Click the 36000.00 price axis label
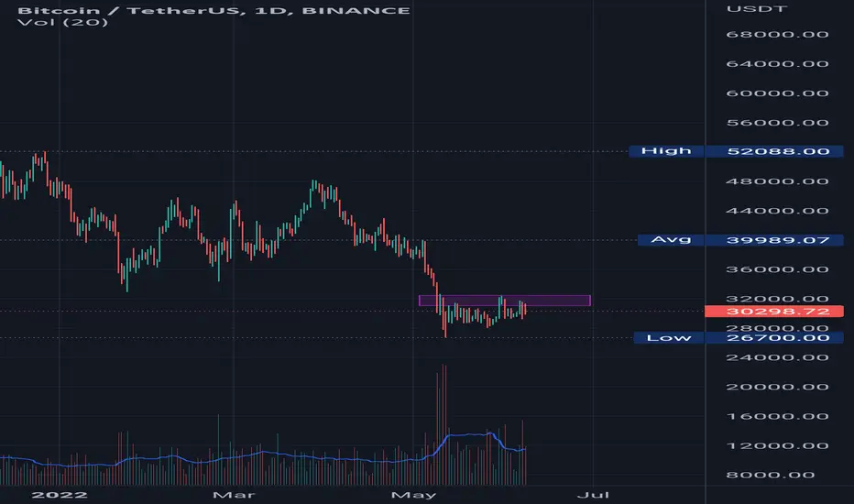Image resolution: width=854 pixels, height=504 pixels. [777, 269]
